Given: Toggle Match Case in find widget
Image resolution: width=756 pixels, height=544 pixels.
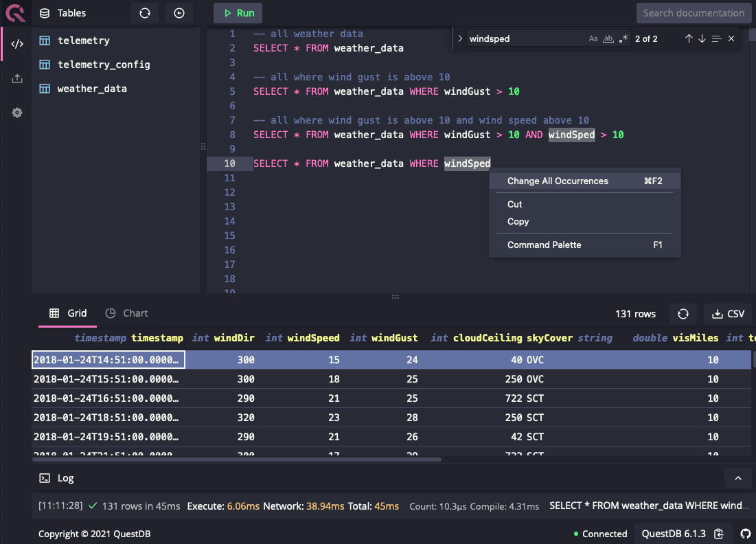Looking at the screenshot, I should coord(593,39).
